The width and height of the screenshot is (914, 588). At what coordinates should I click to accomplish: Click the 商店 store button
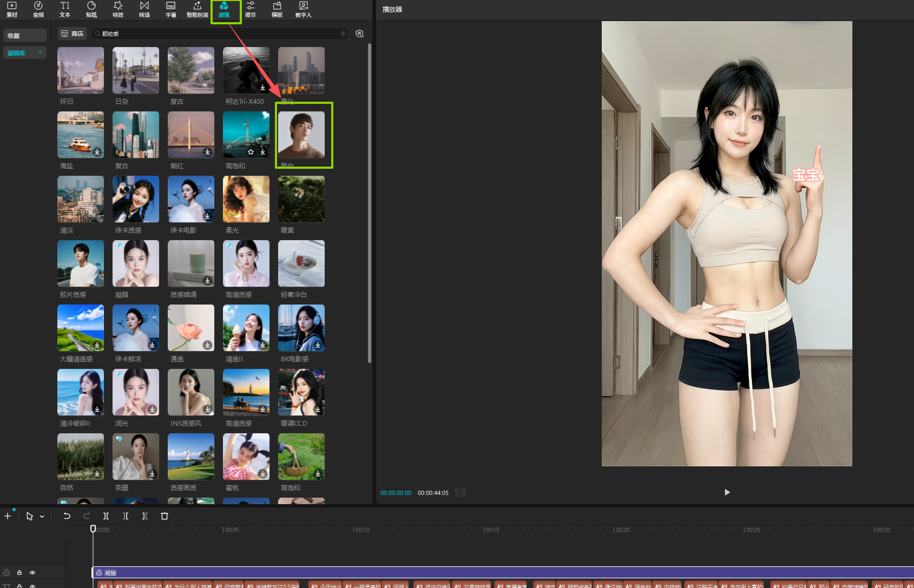coord(73,34)
